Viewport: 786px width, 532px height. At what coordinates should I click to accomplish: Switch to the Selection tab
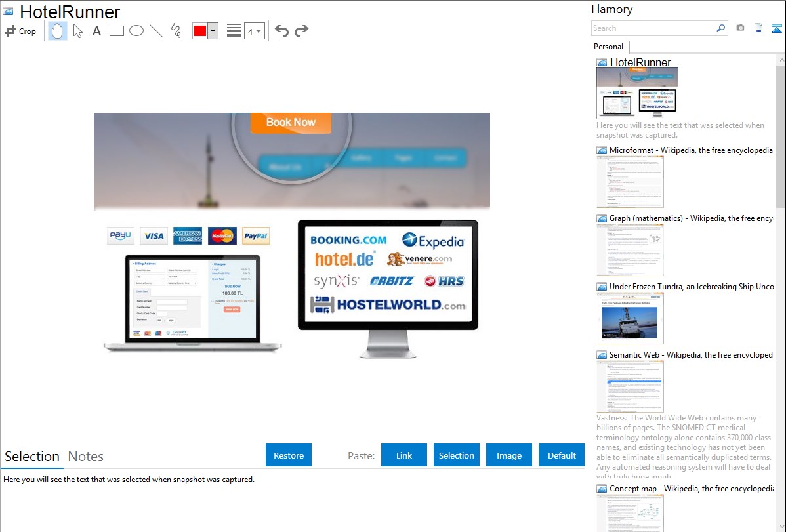click(32, 457)
